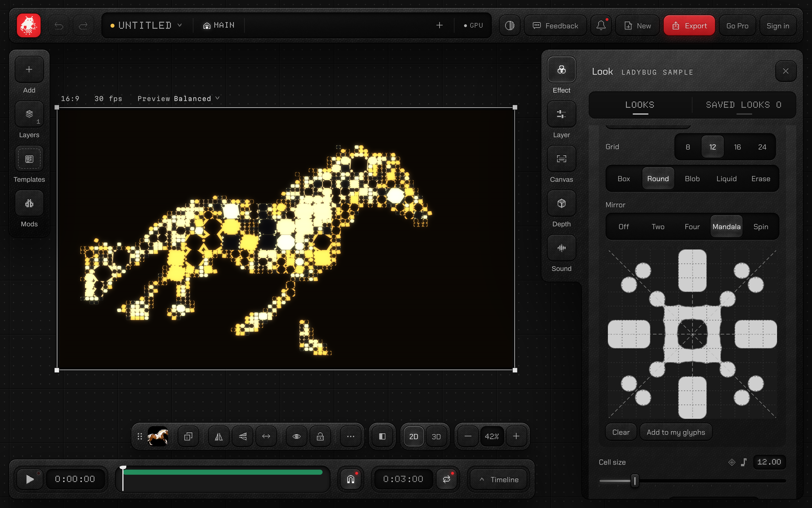Select the MAIN scene tab

(x=219, y=26)
